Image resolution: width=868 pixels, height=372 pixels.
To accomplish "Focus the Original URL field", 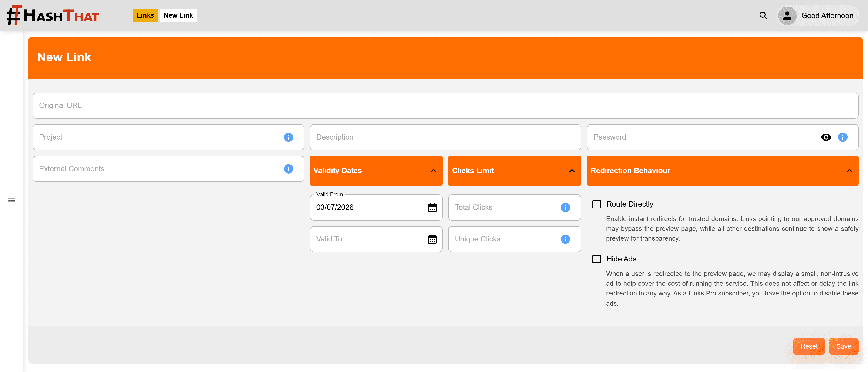I will [x=445, y=105].
